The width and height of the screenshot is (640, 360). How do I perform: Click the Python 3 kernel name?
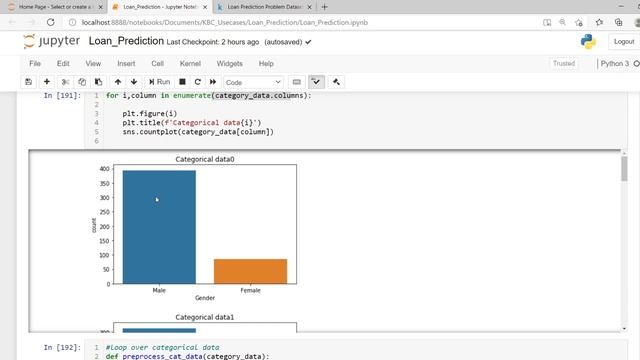[x=614, y=64]
